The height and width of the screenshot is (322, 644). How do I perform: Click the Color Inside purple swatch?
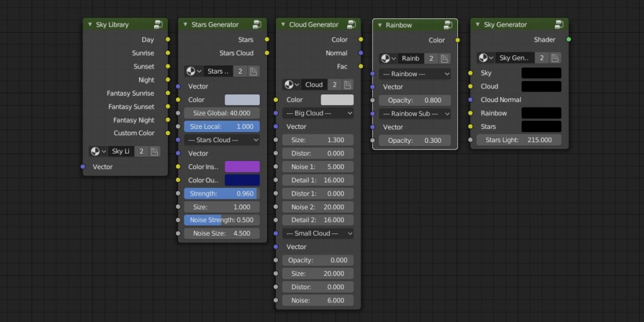[x=241, y=167]
